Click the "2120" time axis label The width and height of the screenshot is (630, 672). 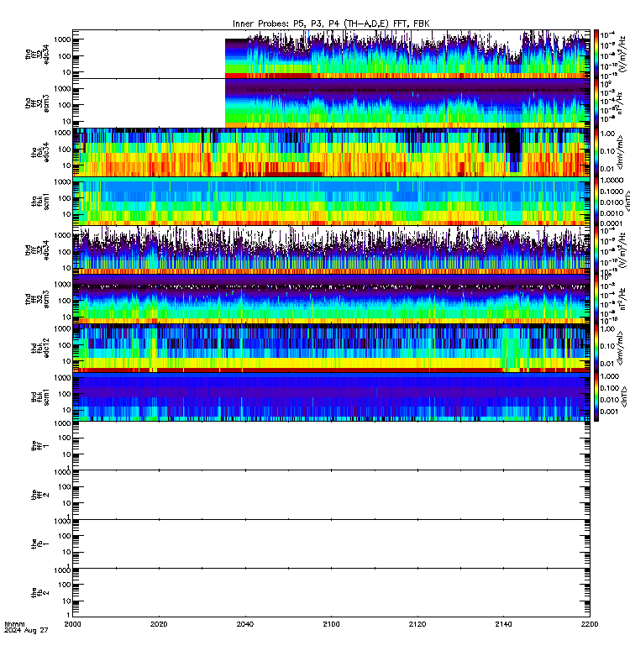click(417, 624)
